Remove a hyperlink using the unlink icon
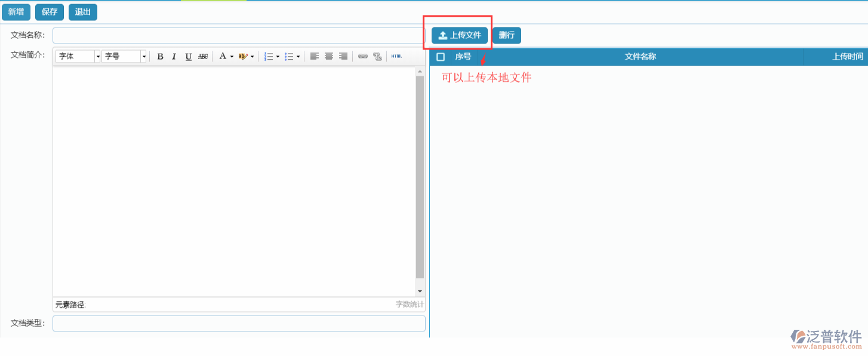868x356 pixels. [377, 56]
